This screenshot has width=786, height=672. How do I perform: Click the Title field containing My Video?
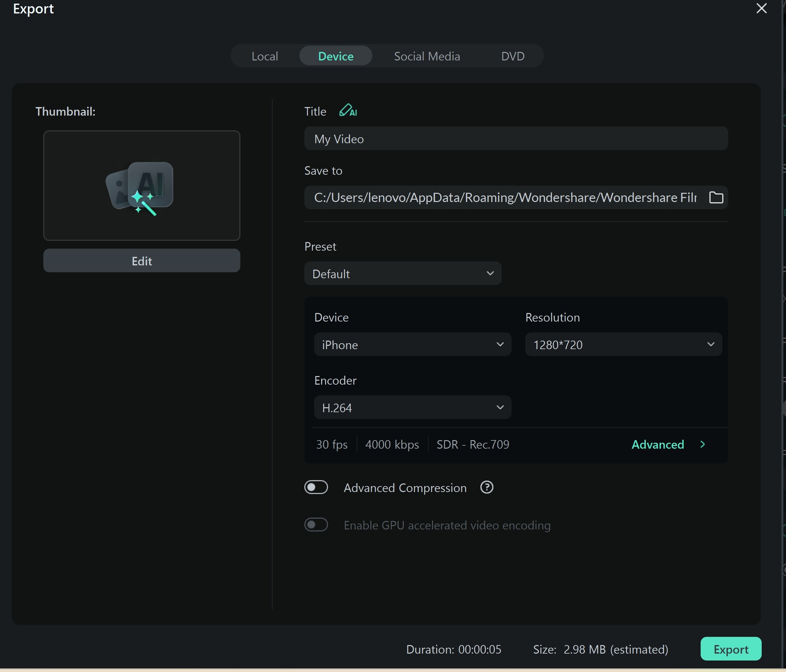pos(515,139)
